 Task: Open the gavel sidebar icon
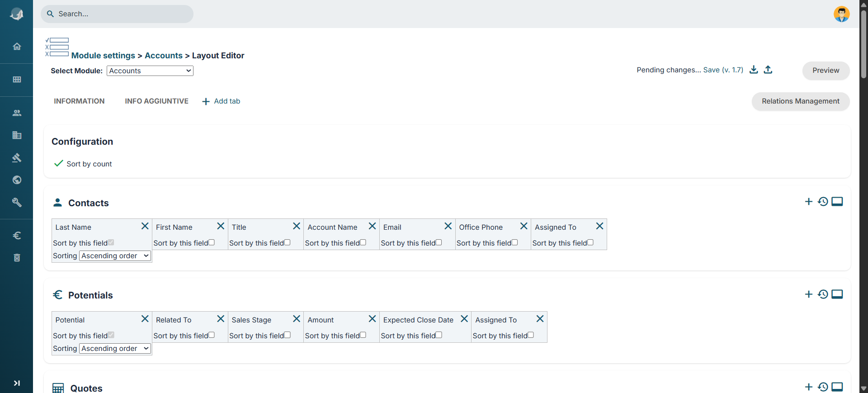[17, 157]
